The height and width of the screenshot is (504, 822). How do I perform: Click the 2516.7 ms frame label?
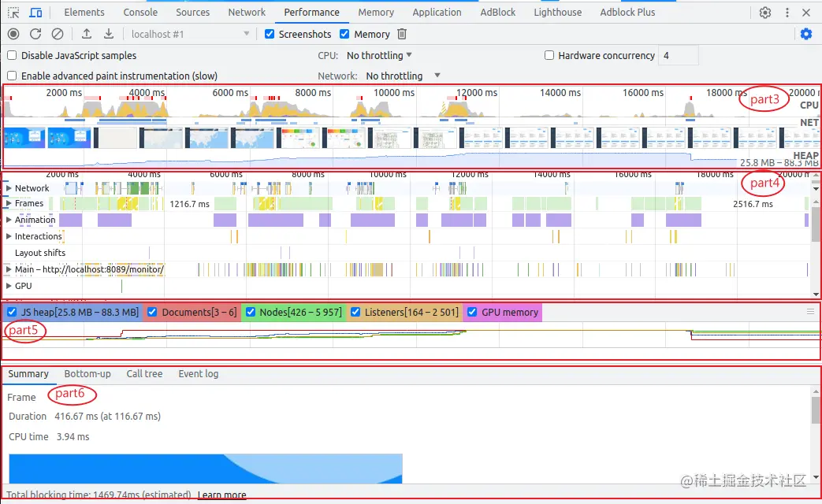[x=753, y=204]
